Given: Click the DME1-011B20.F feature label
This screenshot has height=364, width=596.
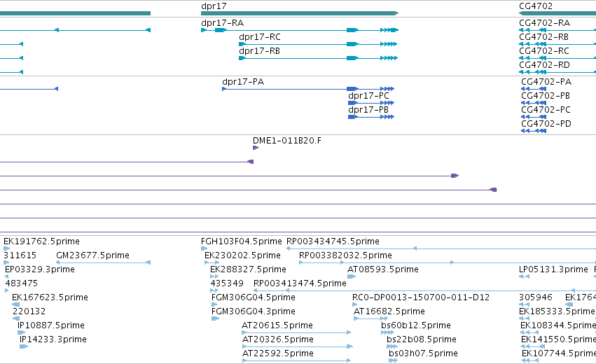Looking at the screenshot, I should pos(287,141).
